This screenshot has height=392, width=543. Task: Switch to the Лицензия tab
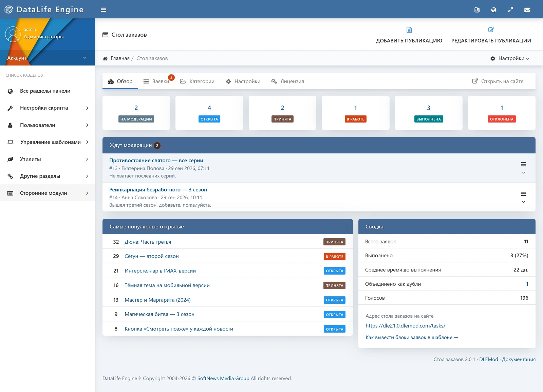(x=287, y=81)
